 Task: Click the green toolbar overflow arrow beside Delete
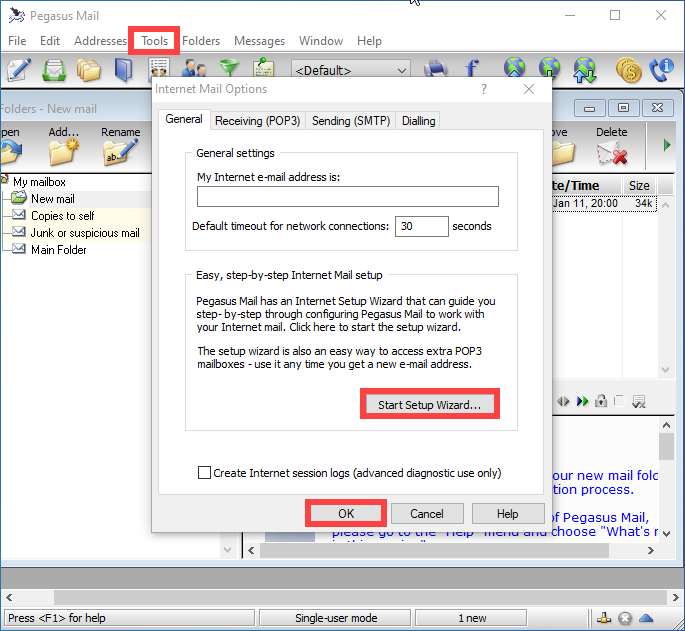tap(667, 145)
